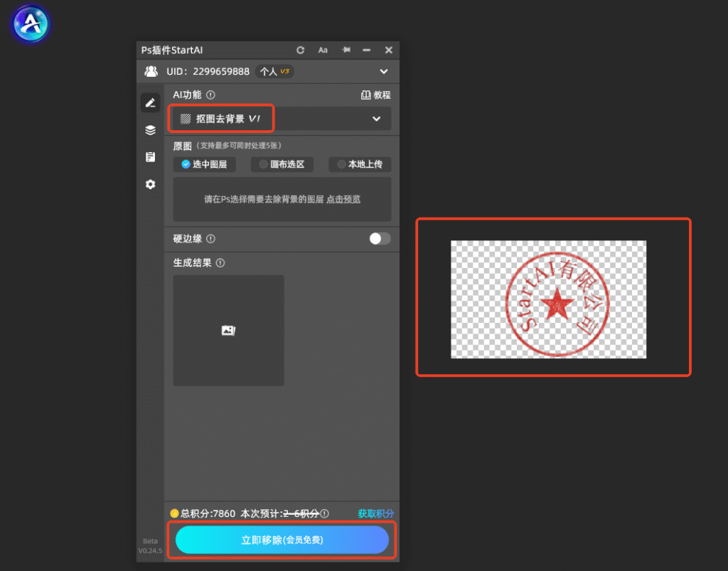Screen dimensions: 728x571
Task: Click the 个人 V3 membership badge
Action: (274, 72)
